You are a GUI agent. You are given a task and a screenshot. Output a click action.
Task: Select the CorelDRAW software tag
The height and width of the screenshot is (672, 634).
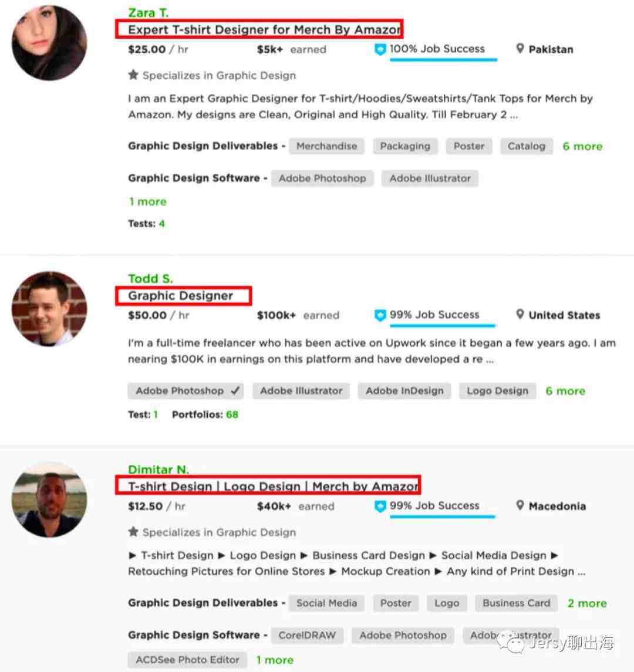click(307, 635)
